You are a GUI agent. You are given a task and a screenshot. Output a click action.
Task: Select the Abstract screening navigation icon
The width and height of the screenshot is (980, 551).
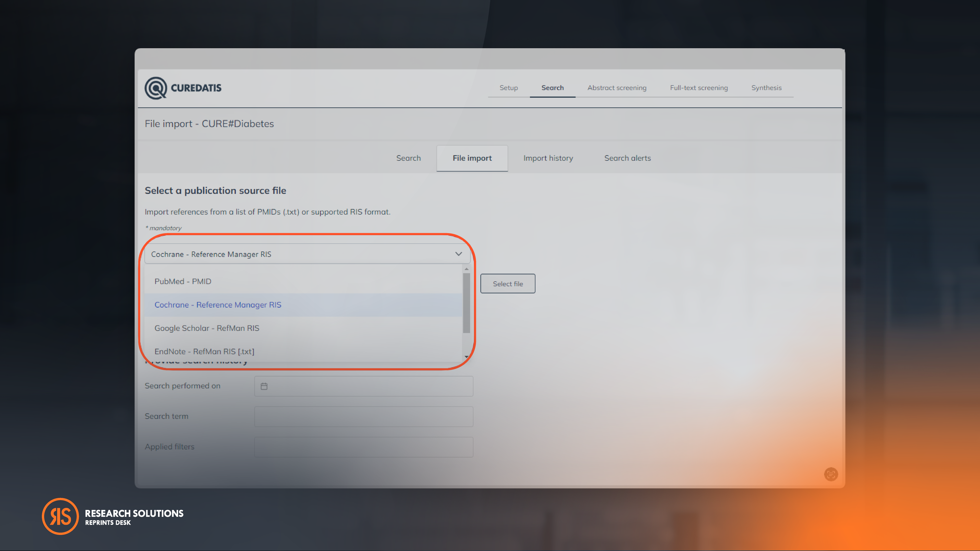point(617,88)
